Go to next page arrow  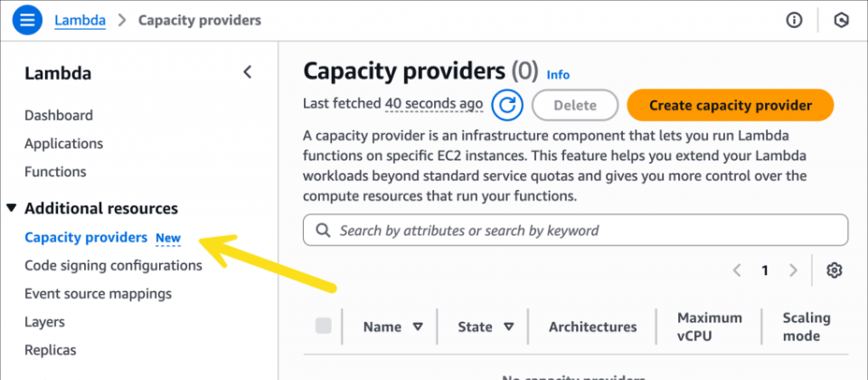tap(793, 270)
